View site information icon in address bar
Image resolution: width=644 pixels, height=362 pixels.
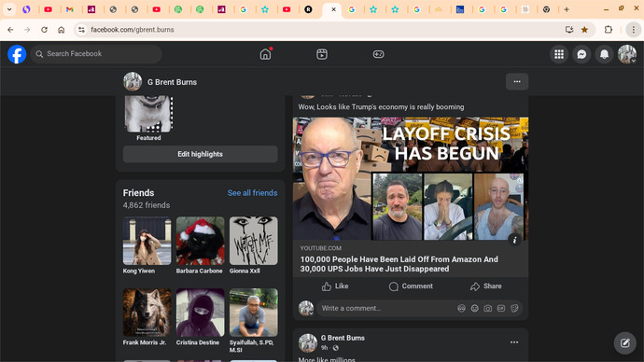pos(81,30)
